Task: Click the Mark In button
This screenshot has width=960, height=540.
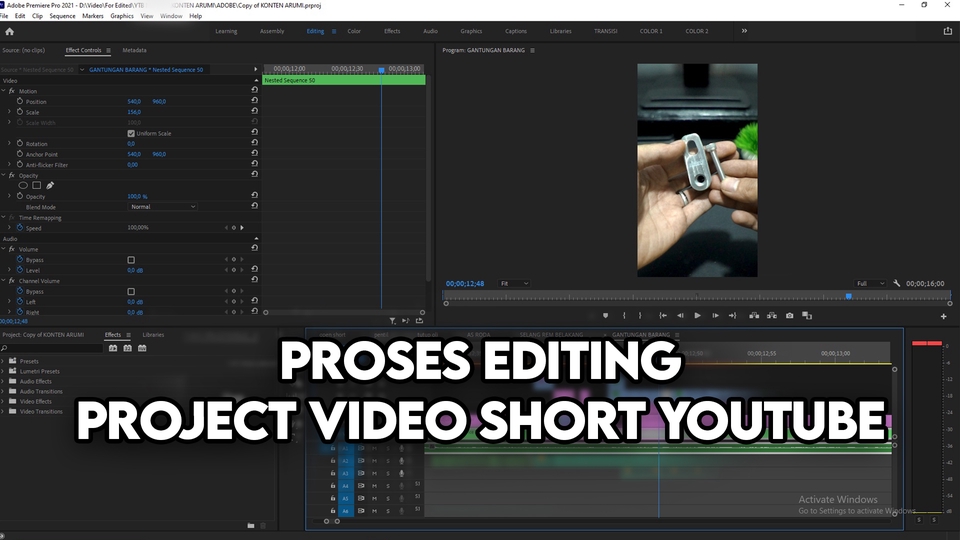Action: [x=624, y=315]
